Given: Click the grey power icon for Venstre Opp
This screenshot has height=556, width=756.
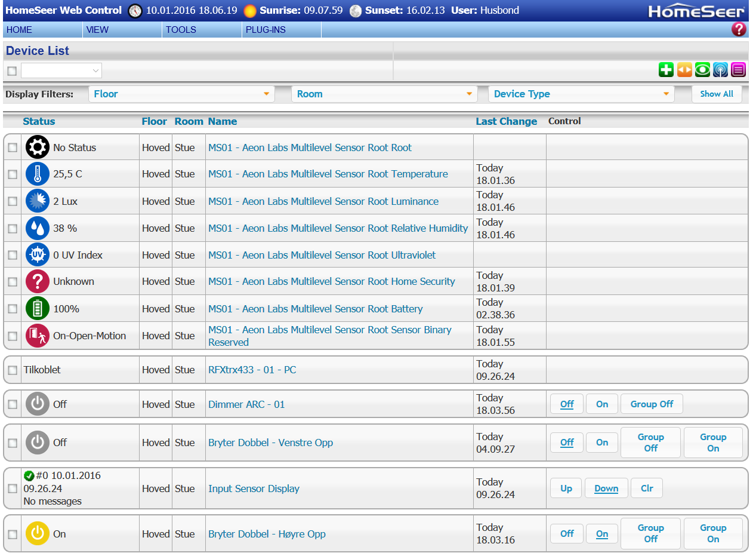Looking at the screenshot, I should (38, 443).
